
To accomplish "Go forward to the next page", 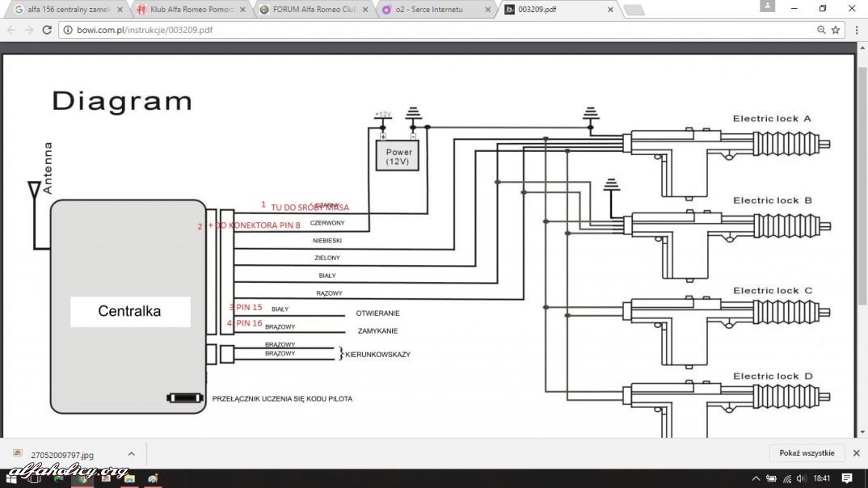I will click(x=29, y=30).
